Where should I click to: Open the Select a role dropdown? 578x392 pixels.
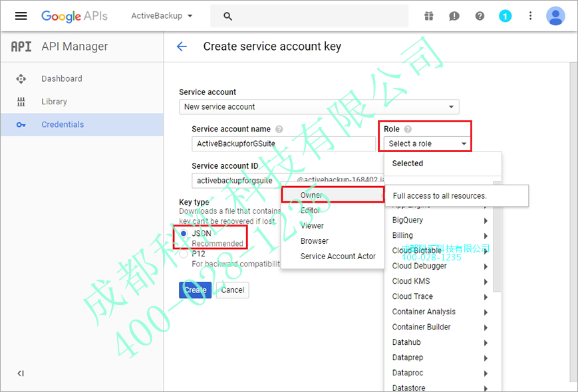tap(427, 144)
